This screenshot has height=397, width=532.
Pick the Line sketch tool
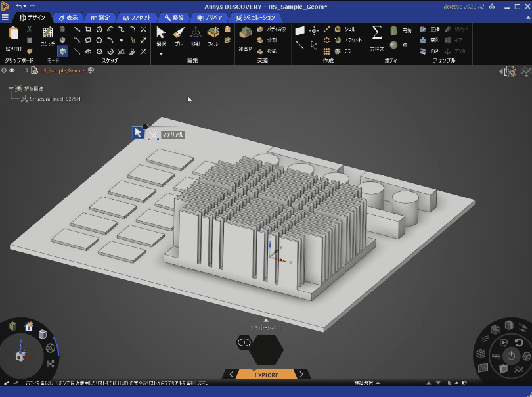coord(78,30)
